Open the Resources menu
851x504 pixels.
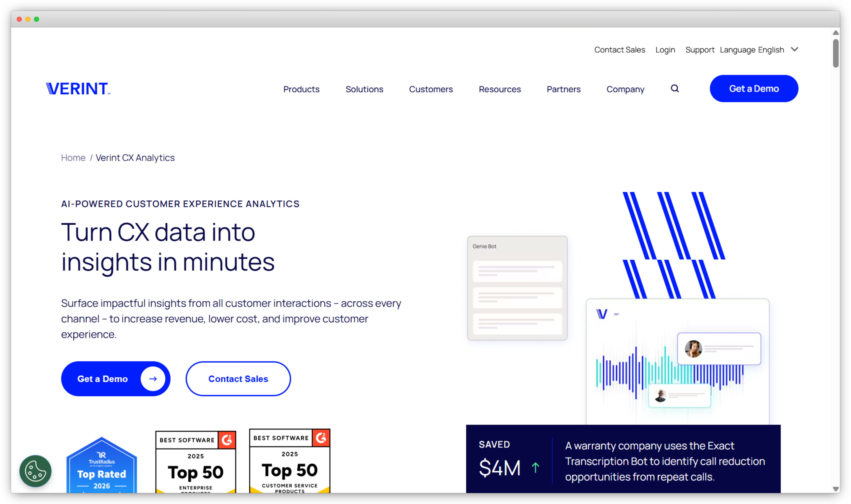point(500,89)
